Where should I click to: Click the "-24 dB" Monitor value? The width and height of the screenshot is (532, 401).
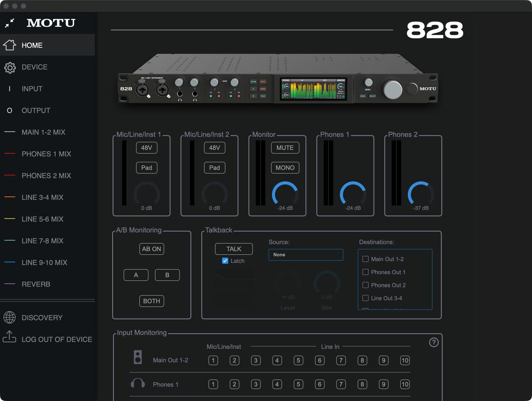[285, 208]
